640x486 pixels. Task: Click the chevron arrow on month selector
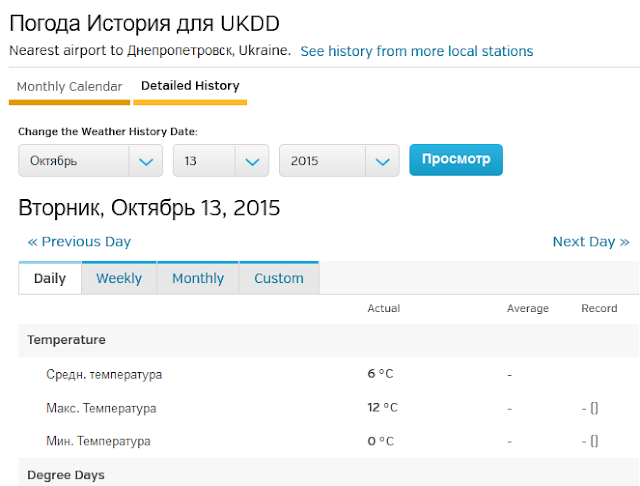pos(146,162)
